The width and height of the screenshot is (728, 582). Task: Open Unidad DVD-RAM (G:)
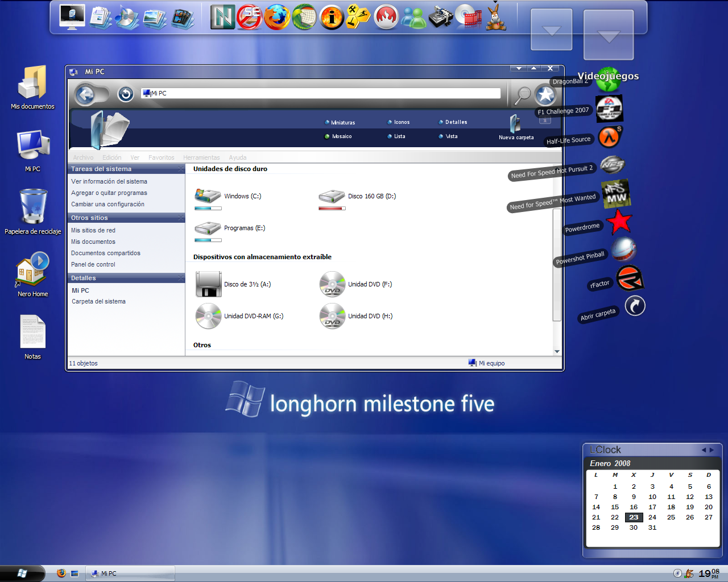(239, 316)
